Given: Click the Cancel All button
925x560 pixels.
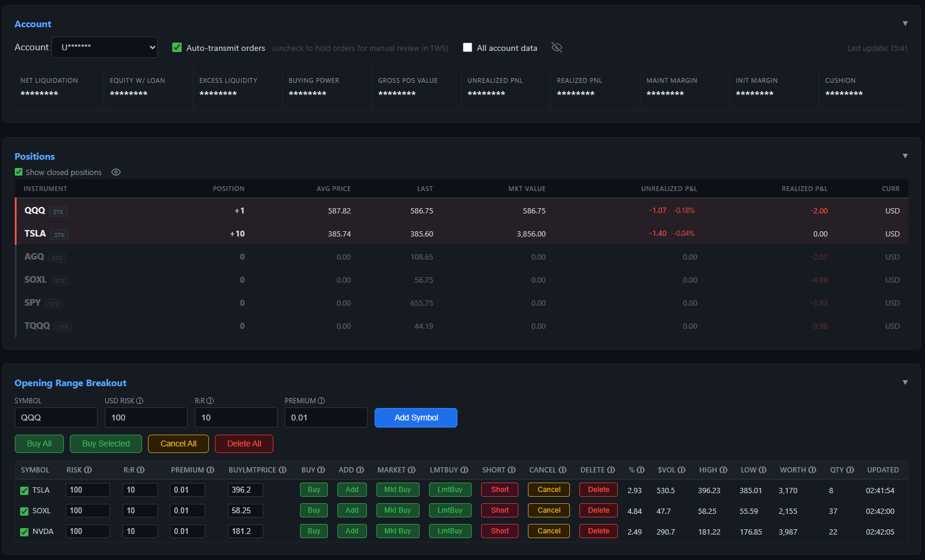Looking at the screenshot, I should (178, 444).
